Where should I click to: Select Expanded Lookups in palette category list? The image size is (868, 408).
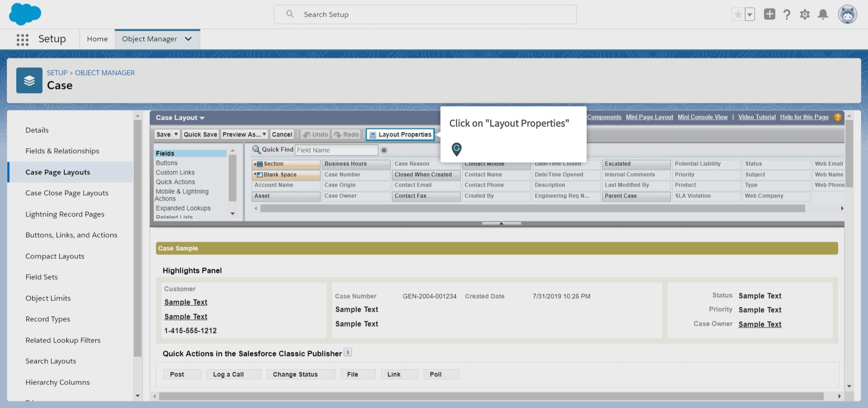pos(183,208)
